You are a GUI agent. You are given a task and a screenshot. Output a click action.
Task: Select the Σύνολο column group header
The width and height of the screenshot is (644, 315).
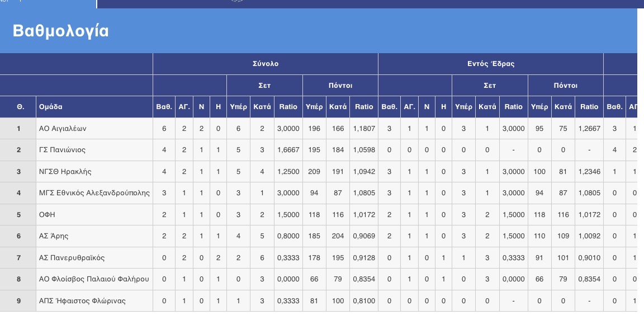(266, 64)
